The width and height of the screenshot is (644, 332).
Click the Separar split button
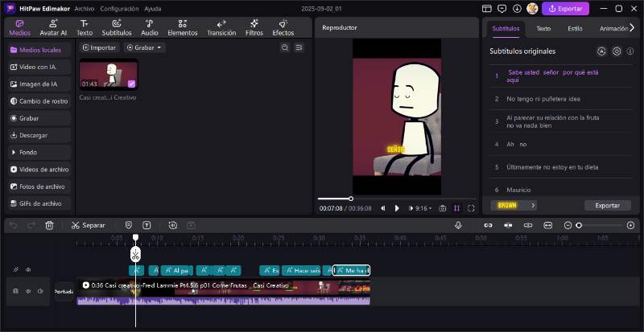[x=88, y=225]
